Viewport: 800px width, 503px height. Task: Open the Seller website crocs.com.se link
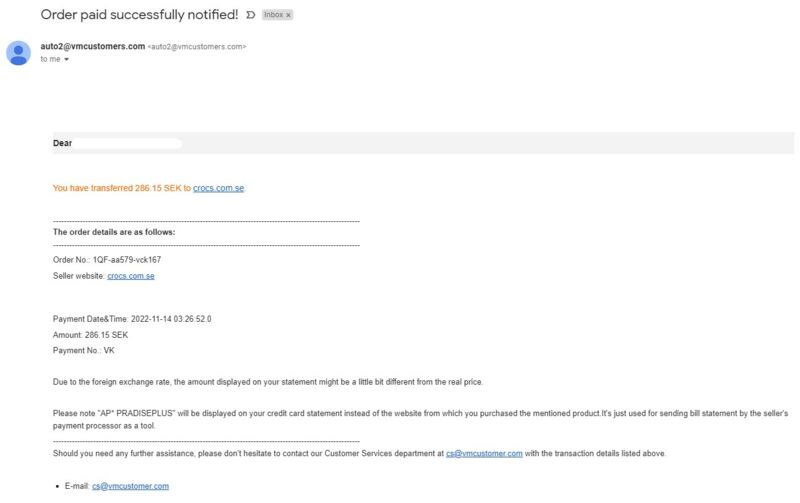[x=131, y=275]
